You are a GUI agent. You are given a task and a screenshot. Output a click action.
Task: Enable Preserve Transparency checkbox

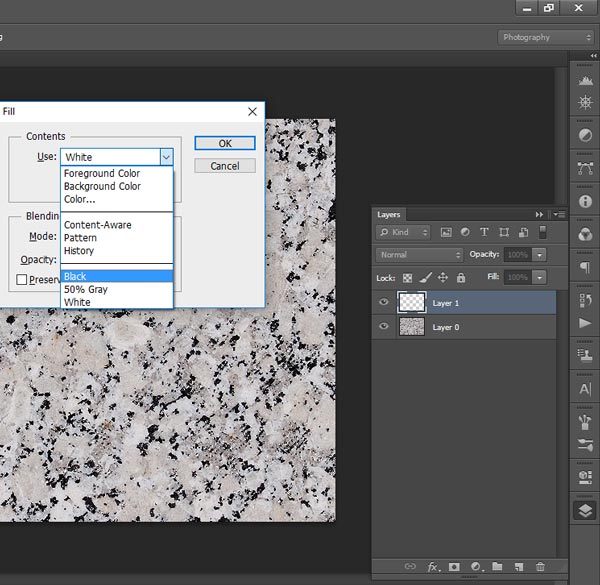(x=22, y=280)
